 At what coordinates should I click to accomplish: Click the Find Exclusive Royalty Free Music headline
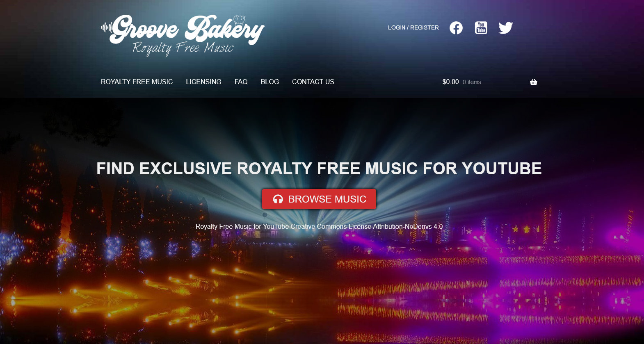319,169
